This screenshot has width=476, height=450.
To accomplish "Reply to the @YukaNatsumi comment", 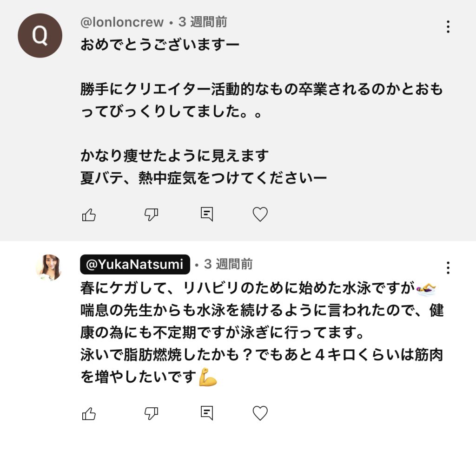I will point(207,413).
